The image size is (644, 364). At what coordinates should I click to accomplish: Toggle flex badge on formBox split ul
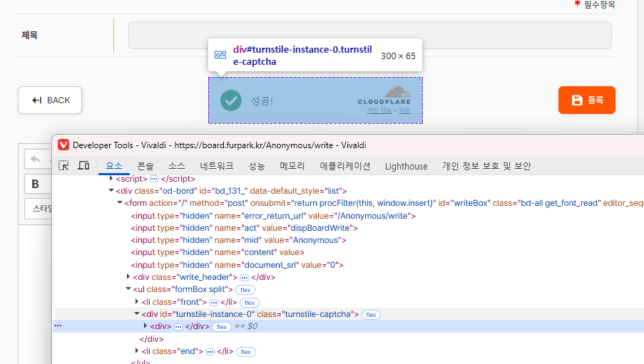click(245, 290)
